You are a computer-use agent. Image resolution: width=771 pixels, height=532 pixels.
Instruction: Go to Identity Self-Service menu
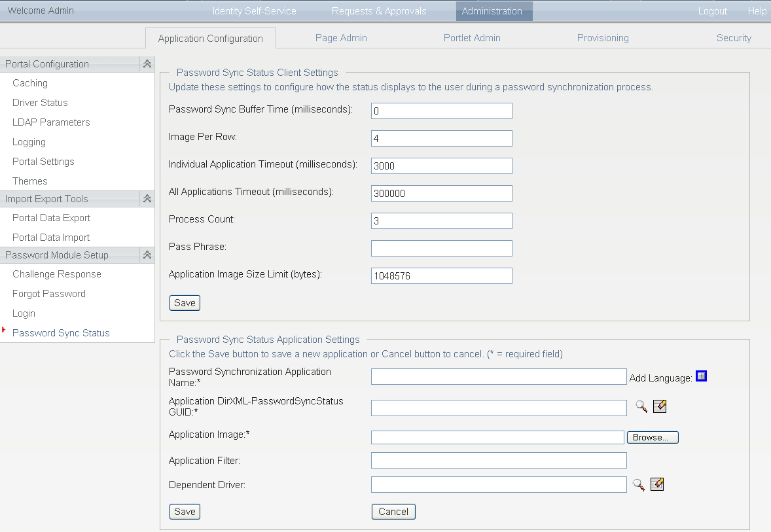point(254,11)
